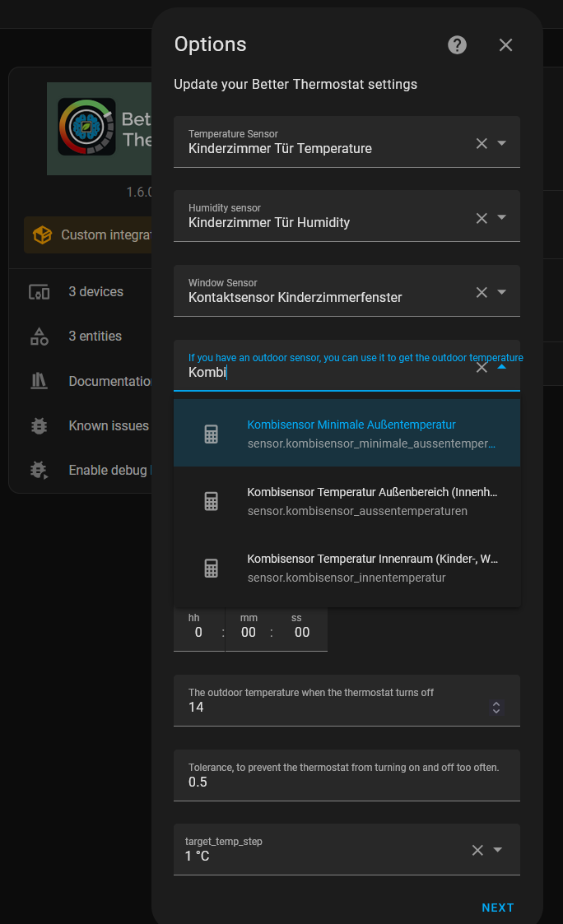Click the entities icon in the sidebar
The height and width of the screenshot is (924, 563).
(x=39, y=336)
